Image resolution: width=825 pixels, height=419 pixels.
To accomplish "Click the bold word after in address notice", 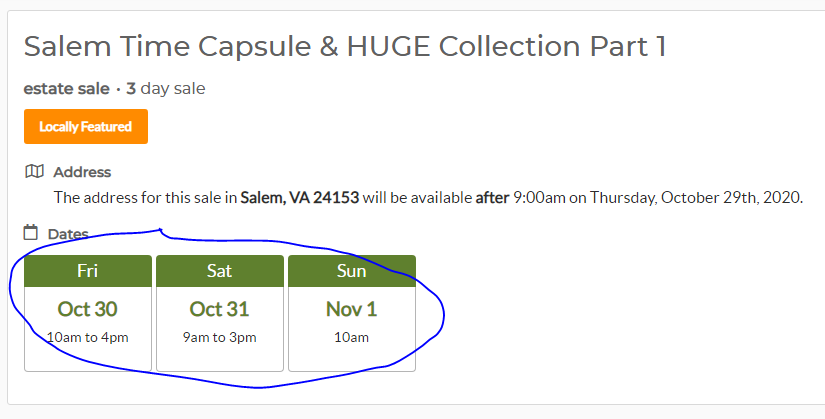I will point(492,198).
